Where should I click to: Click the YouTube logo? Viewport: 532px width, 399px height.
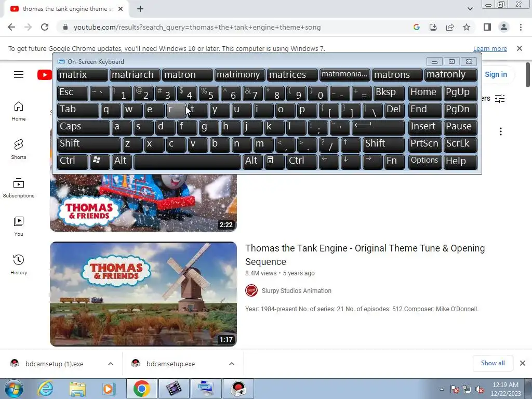click(x=45, y=75)
